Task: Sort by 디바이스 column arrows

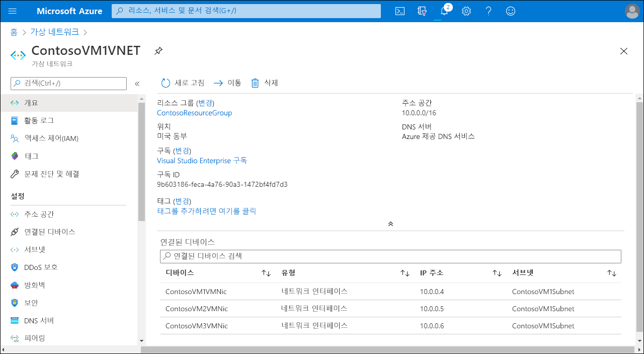Action: [x=266, y=273]
